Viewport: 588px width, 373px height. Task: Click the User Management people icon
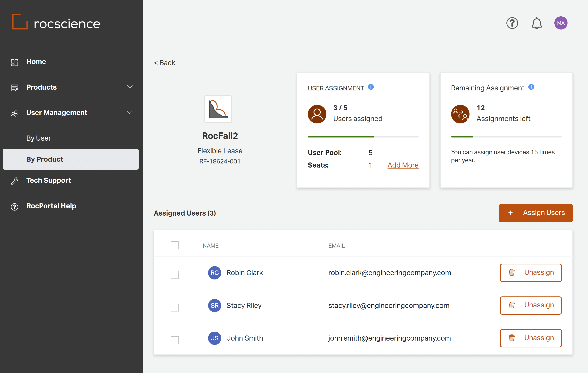14,113
